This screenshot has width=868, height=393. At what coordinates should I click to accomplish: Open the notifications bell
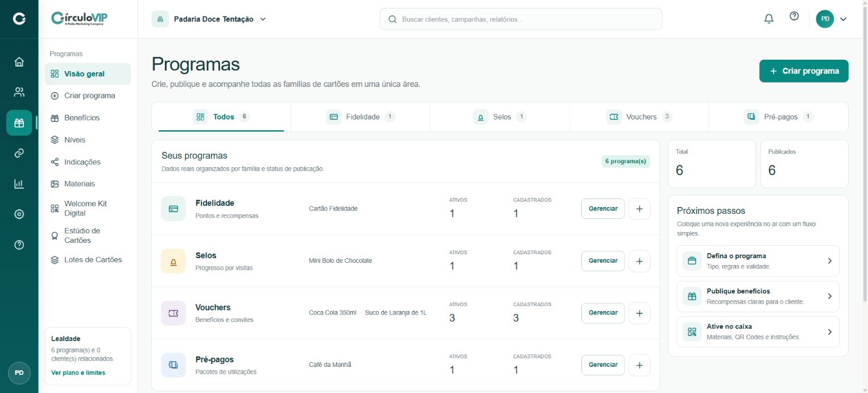click(768, 19)
